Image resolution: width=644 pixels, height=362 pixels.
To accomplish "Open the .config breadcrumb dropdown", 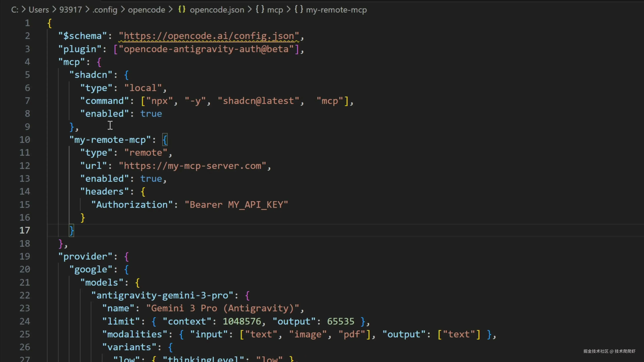I will (105, 10).
